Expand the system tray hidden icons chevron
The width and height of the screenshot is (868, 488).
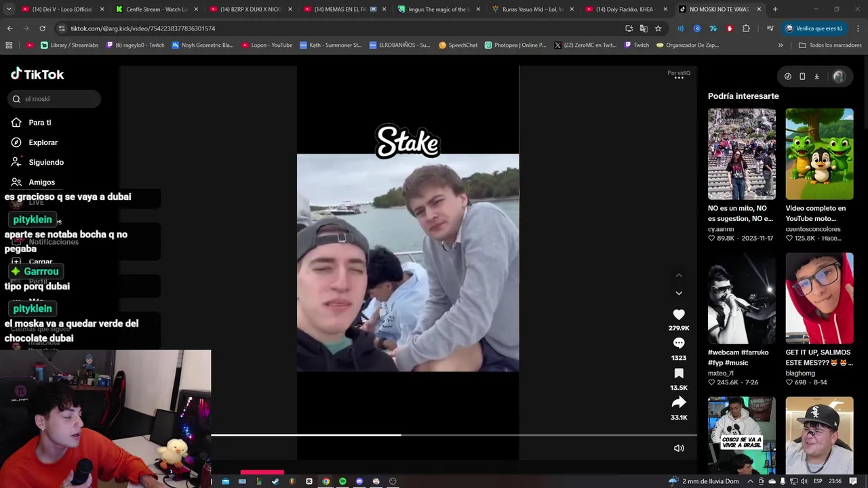750,481
